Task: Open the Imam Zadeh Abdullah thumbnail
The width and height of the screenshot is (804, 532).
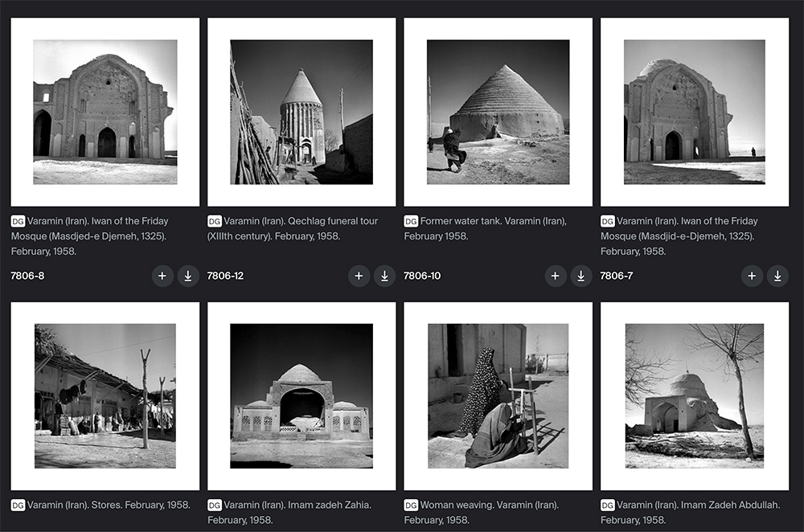Action: point(695,396)
